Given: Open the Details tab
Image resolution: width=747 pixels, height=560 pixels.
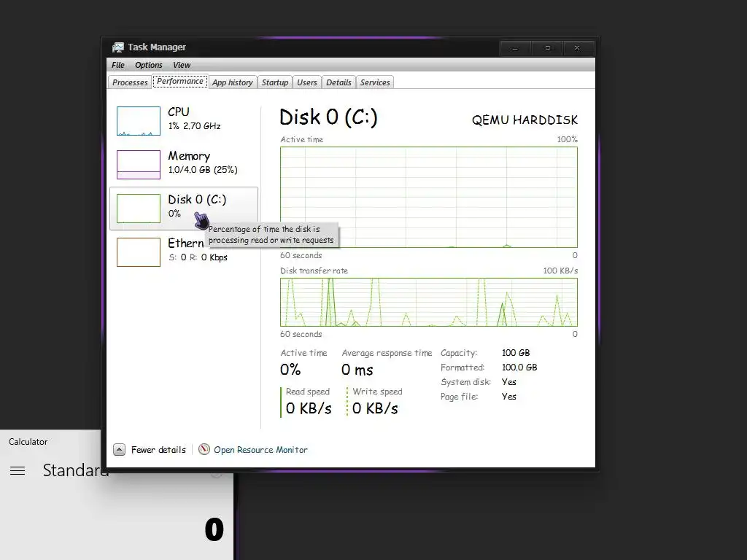Looking at the screenshot, I should tap(338, 82).
